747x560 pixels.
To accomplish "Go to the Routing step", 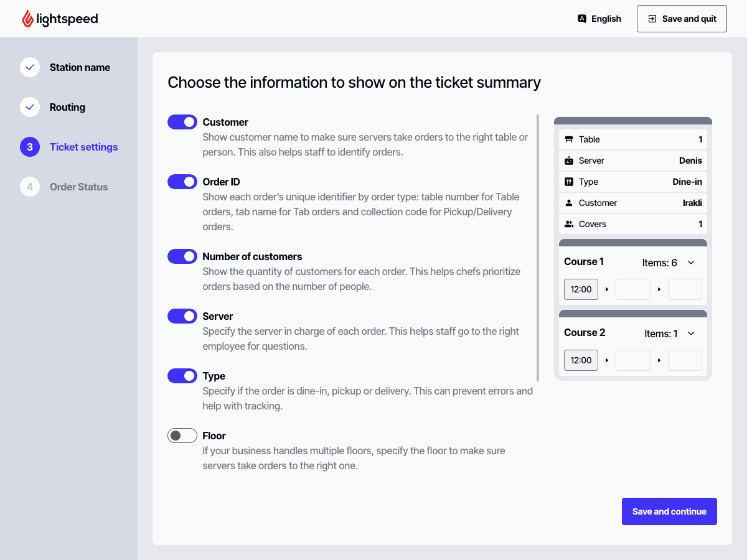I will [x=67, y=107].
